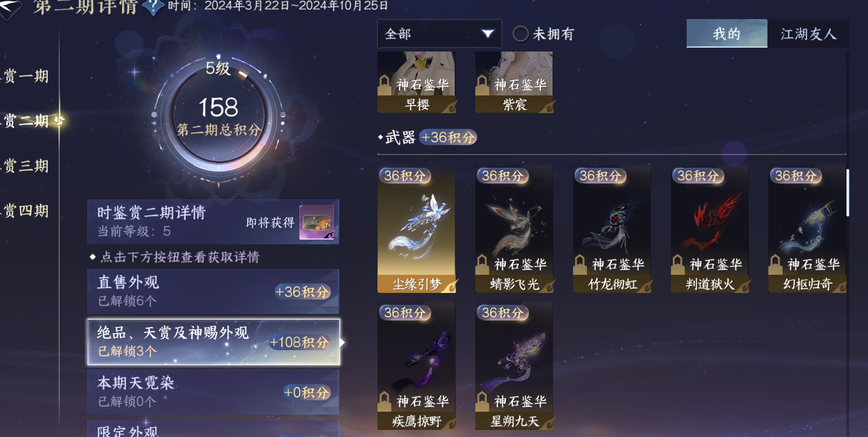Open the upcoming reward chest icon

(316, 222)
